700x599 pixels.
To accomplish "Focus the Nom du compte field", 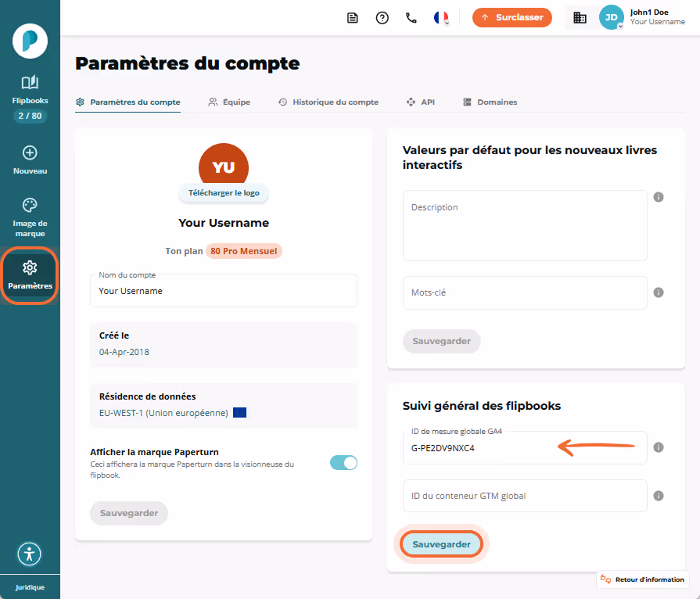I will 224,291.
